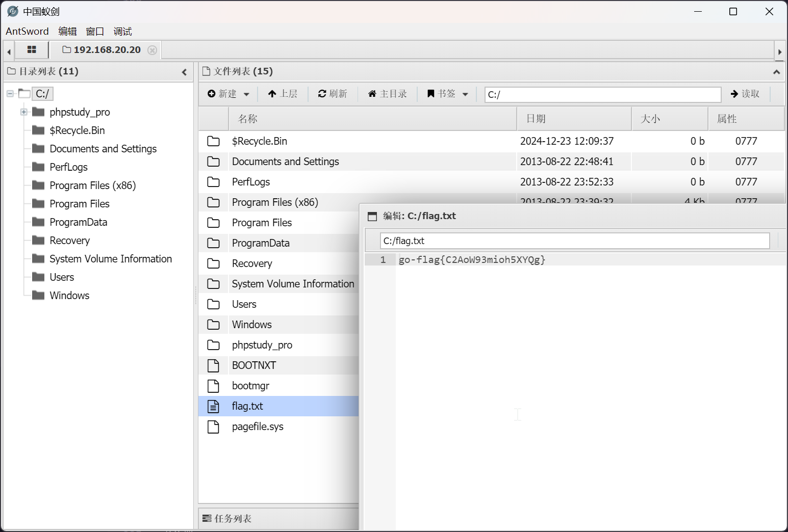Click the pagefile.sys file icon

coord(213,427)
